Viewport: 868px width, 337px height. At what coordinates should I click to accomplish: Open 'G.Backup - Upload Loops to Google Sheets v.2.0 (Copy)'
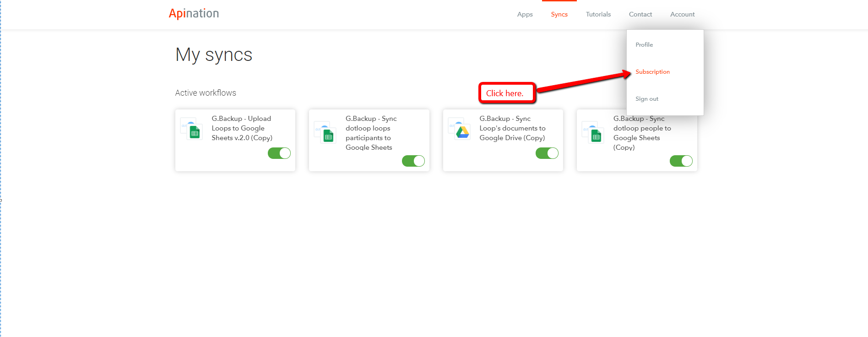(242, 128)
